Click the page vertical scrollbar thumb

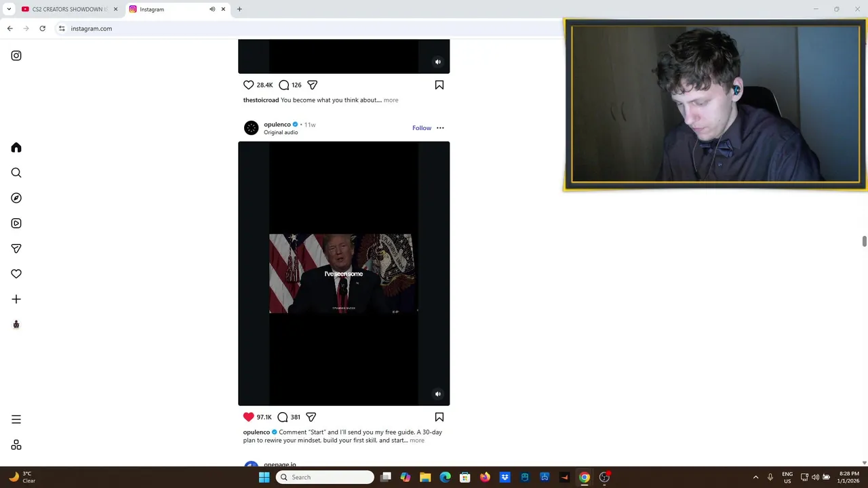coord(864,242)
